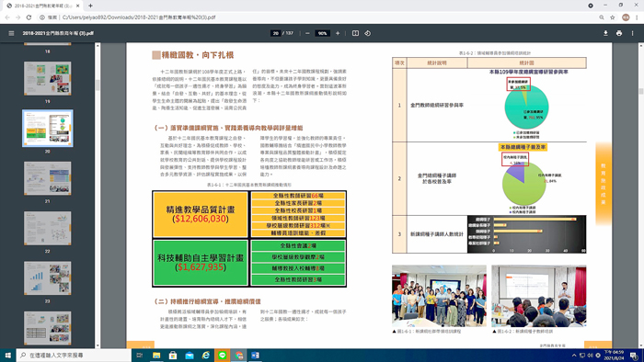This screenshot has height=362, width=644.
Task: Toggle the PDF sidebar menu icon
Action: click(11, 33)
